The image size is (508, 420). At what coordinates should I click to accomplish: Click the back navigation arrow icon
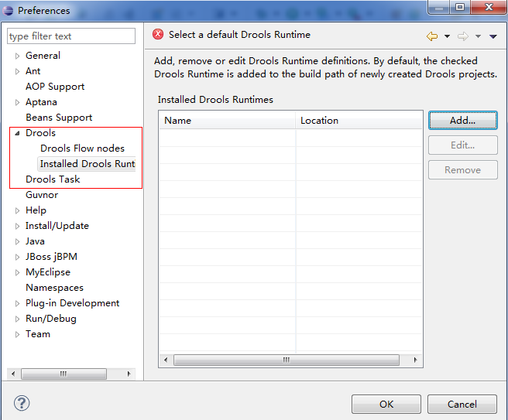tap(432, 36)
